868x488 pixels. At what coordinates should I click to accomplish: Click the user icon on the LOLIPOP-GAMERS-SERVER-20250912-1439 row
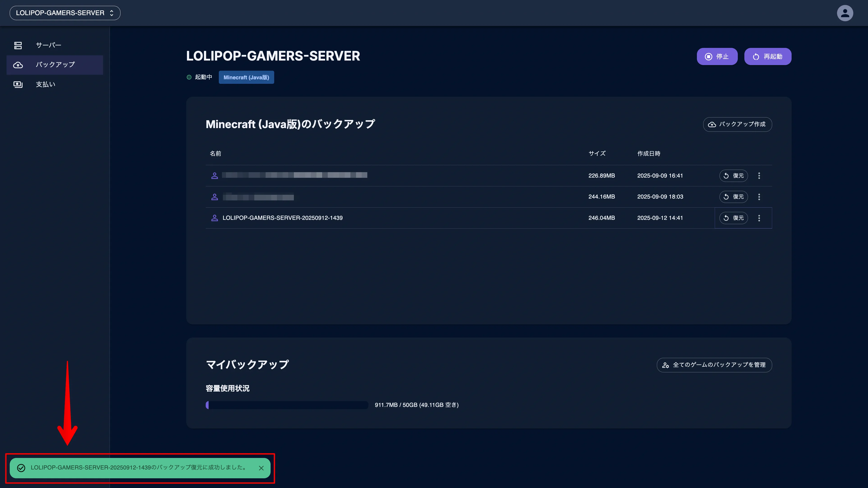pyautogui.click(x=214, y=218)
